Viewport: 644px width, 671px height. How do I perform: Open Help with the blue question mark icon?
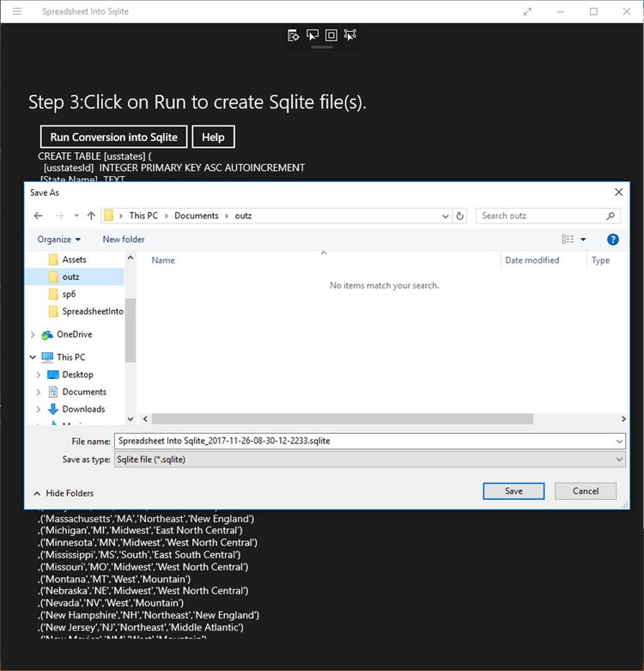pos(613,239)
